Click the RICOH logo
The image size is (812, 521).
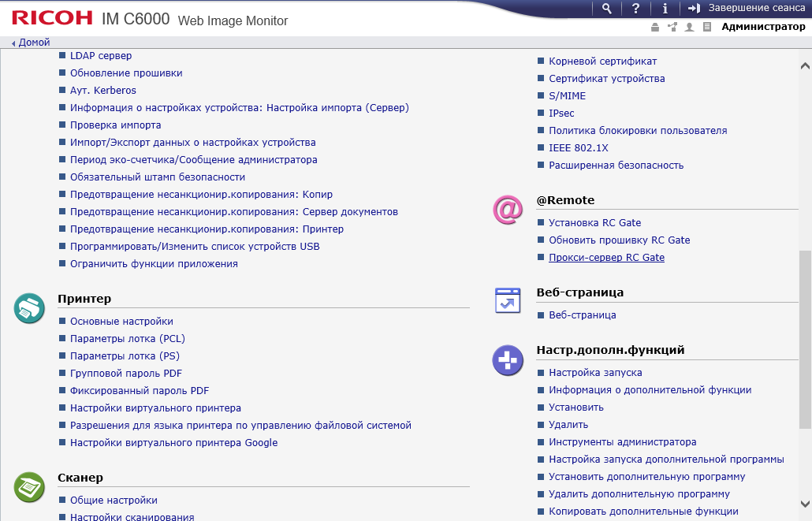[52, 17]
